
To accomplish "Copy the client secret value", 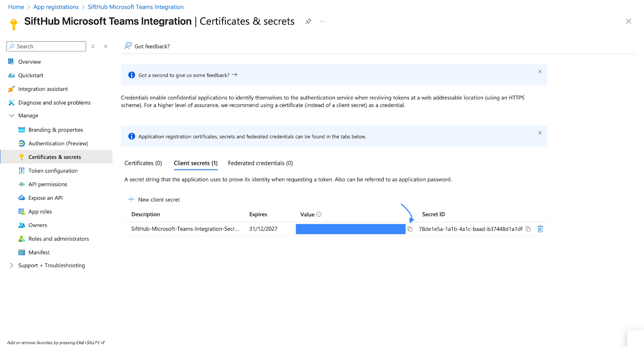I will (410, 229).
